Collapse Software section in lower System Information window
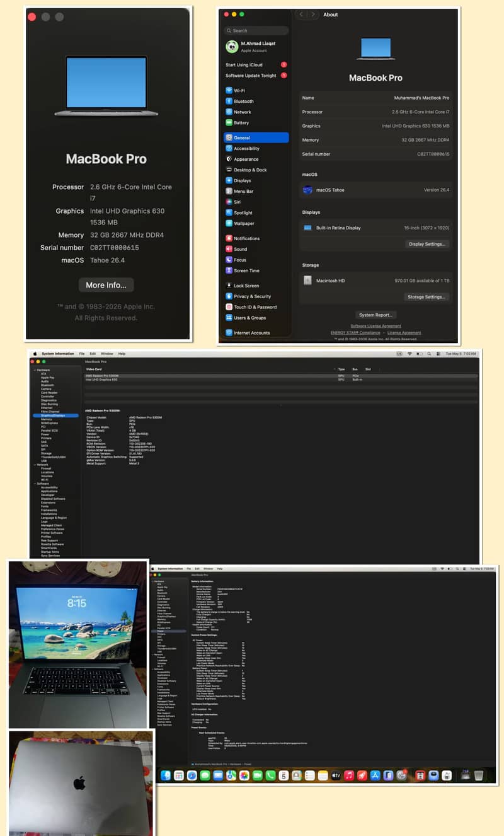The width and height of the screenshot is (504, 836). (x=152, y=669)
